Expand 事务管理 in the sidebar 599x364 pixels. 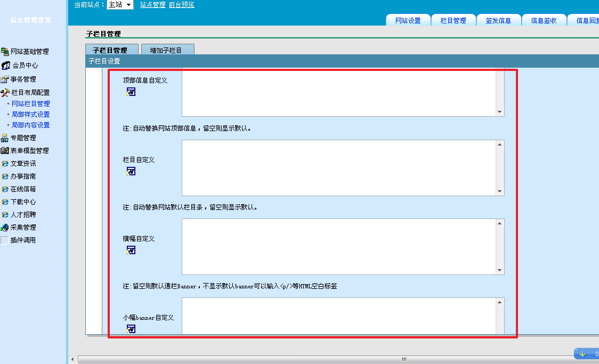tap(23, 79)
